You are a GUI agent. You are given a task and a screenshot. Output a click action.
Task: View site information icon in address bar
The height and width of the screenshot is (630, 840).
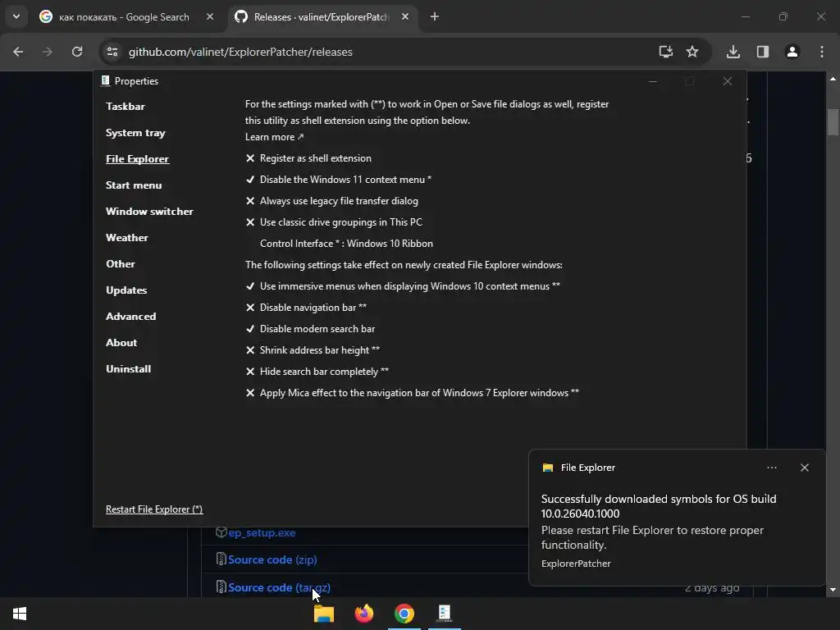point(112,52)
